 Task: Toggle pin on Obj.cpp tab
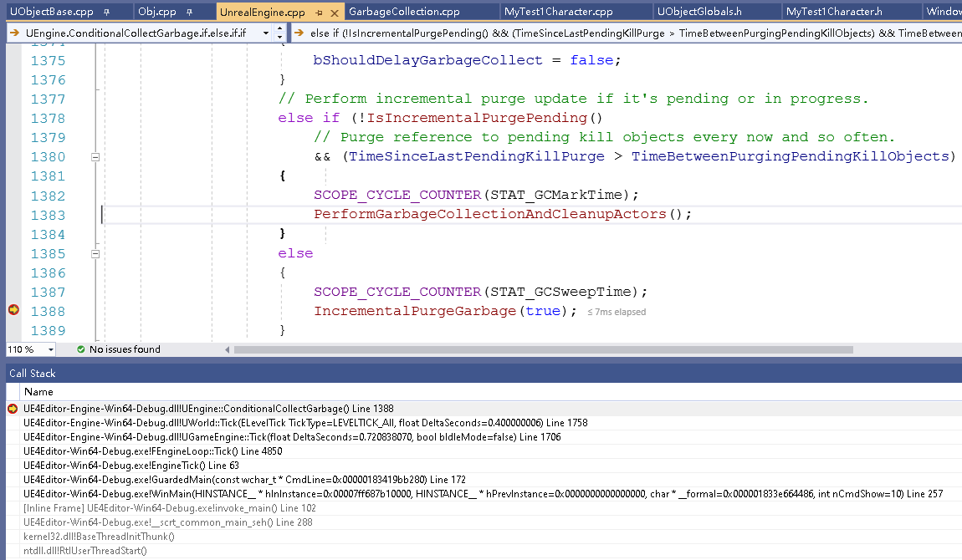click(x=189, y=12)
